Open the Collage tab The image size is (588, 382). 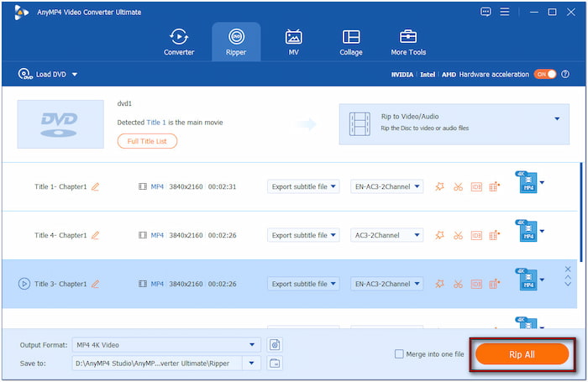coord(351,42)
